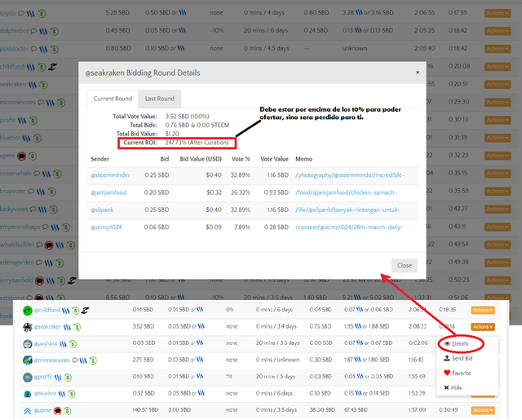Open Actions for @childfund in lower list
Viewport: 522px width, 420px height.
[x=483, y=310]
